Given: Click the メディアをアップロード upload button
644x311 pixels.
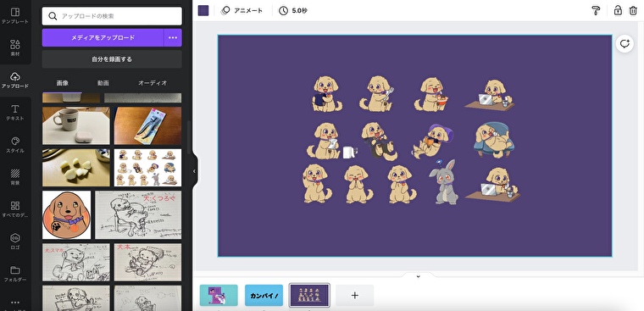Looking at the screenshot, I should click(103, 38).
